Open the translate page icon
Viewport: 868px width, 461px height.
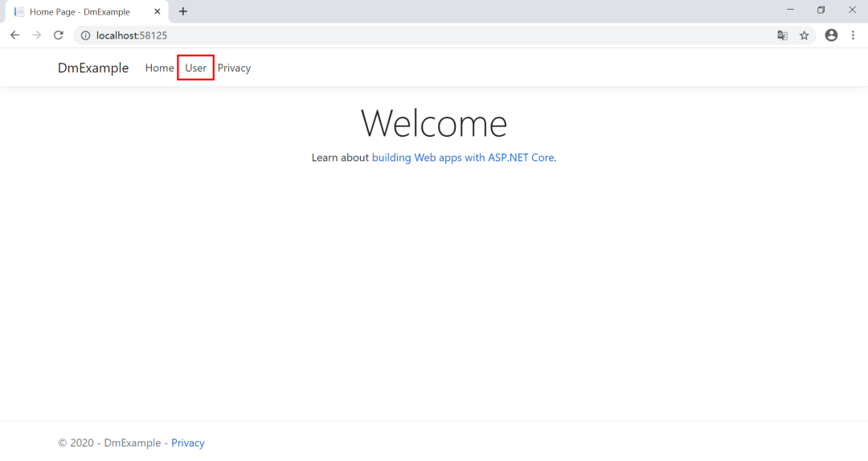782,35
